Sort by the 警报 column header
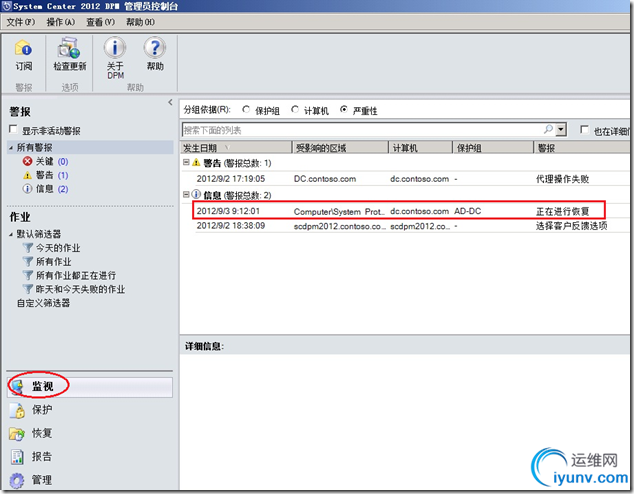This screenshot has width=634, height=494. point(582,148)
